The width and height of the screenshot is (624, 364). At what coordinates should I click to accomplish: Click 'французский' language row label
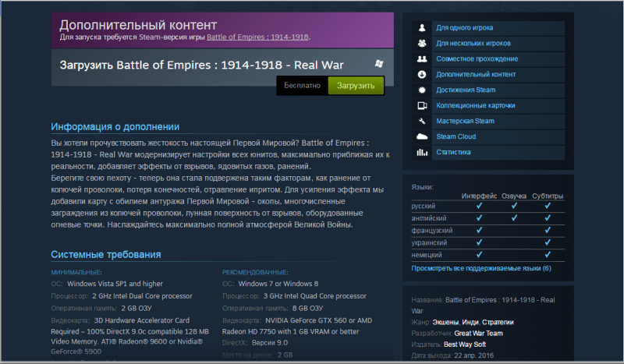click(x=432, y=231)
